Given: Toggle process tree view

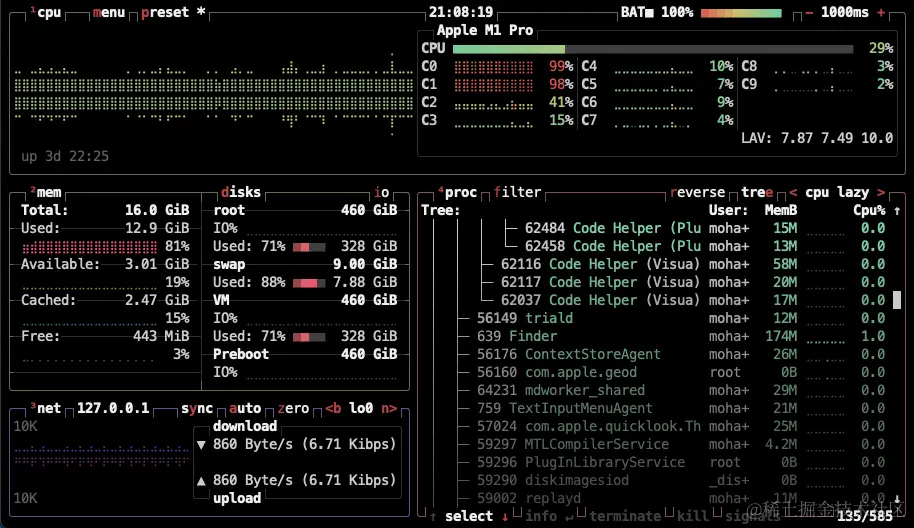Looking at the screenshot, I should 757,192.
